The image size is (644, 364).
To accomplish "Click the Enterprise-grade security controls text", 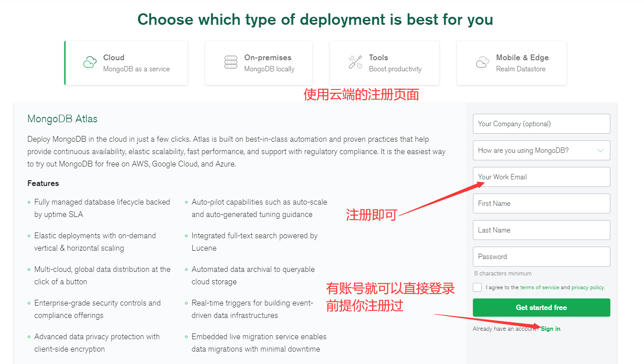I will [x=98, y=309].
